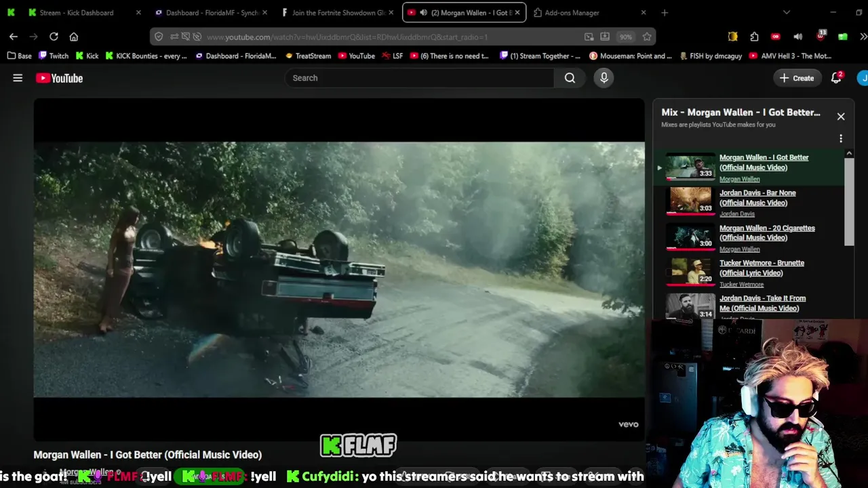Open the shield tracking protection icon
The height and width of the screenshot is (488, 868).
tap(159, 37)
